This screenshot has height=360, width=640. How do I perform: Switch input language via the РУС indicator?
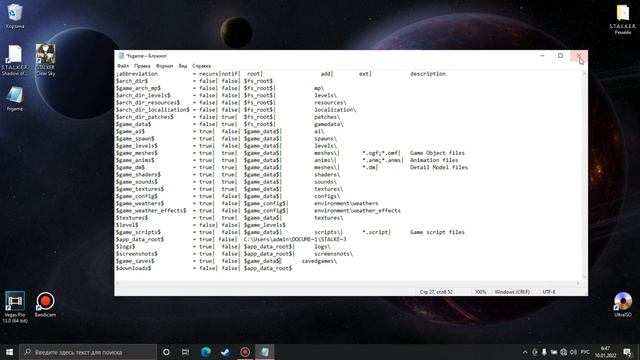(x=585, y=352)
